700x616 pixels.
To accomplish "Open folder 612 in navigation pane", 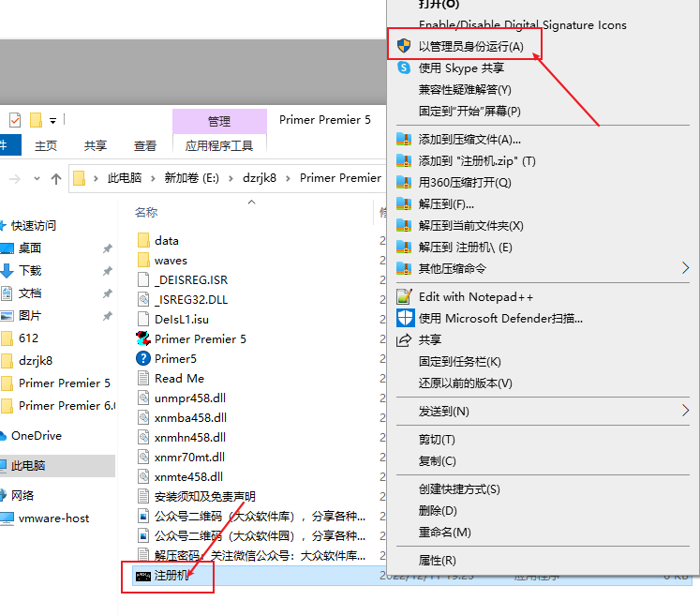I will pyautogui.click(x=28, y=338).
